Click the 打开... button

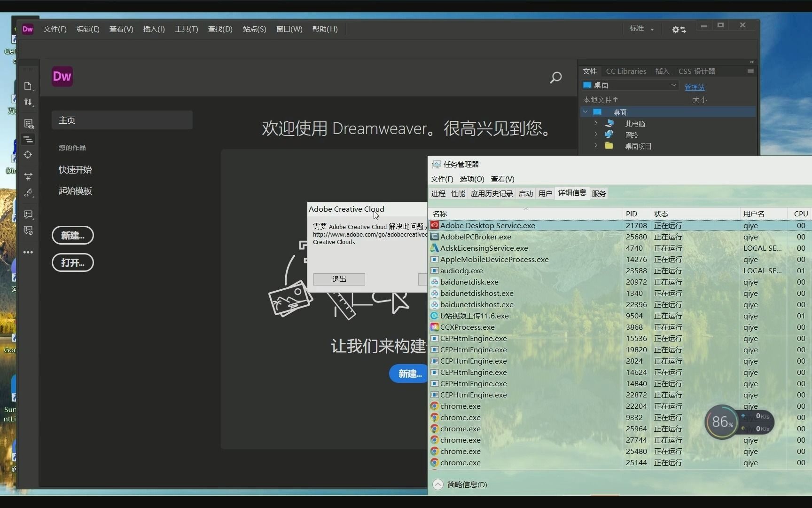coord(73,262)
